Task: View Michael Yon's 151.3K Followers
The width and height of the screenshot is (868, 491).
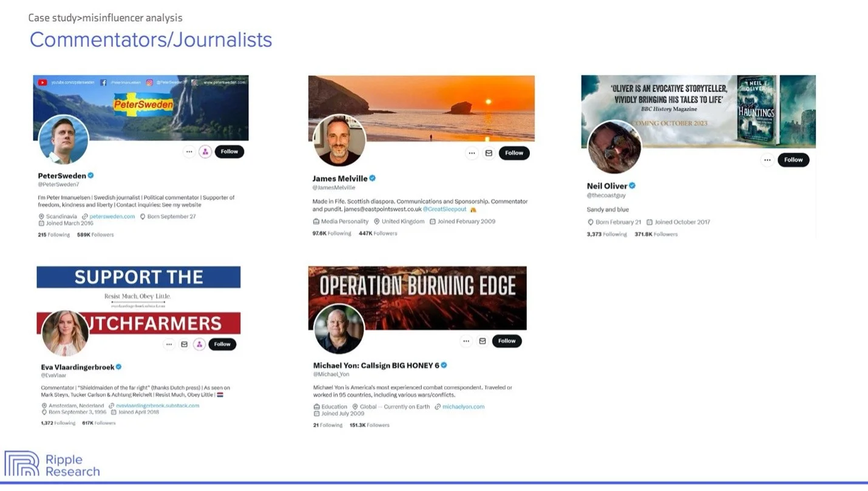Action: 370,425
